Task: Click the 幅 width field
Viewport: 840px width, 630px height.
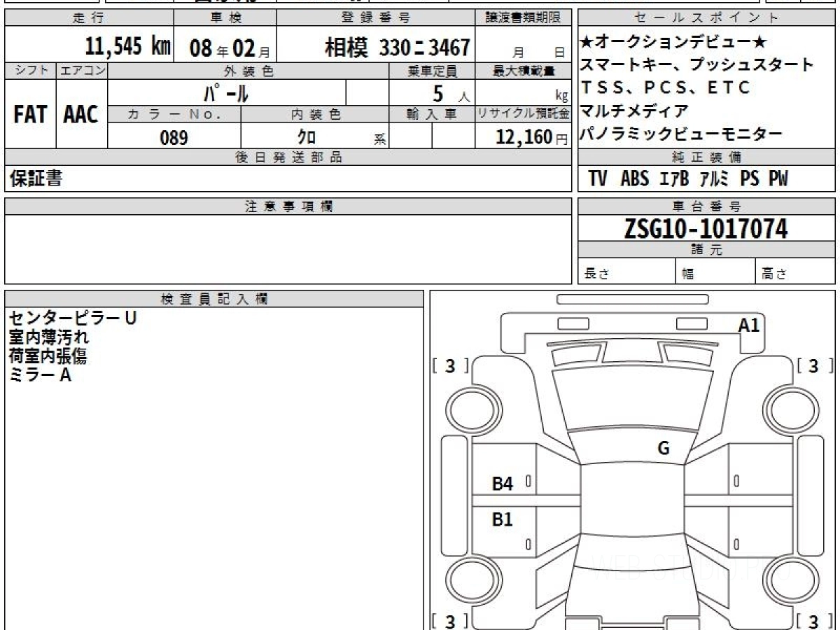Action: coord(715,272)
